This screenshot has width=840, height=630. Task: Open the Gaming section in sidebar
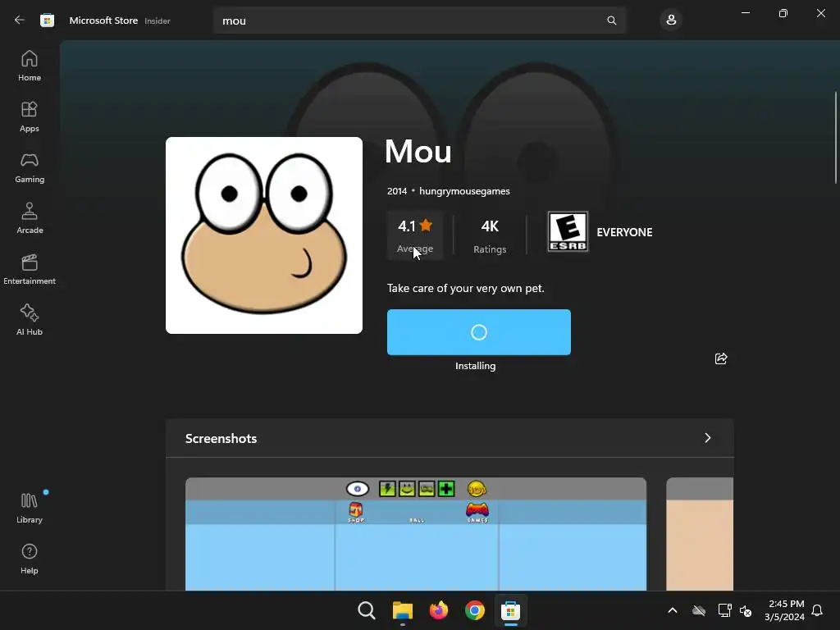tap(30, 167)
